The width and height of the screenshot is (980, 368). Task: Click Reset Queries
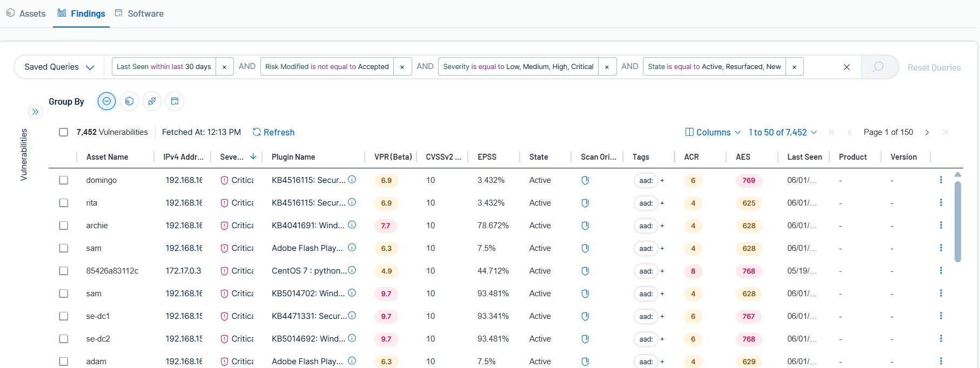(934, 67)
